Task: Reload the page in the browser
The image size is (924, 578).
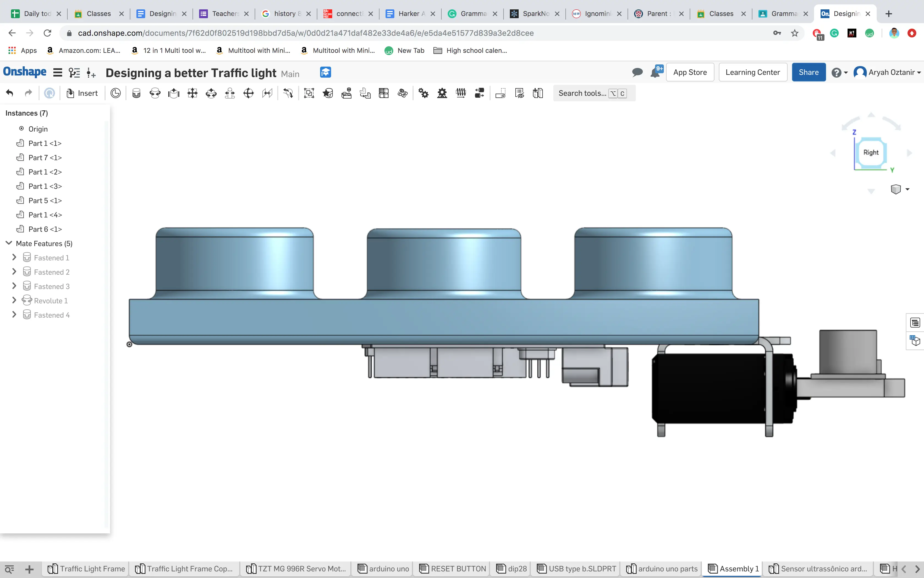Action: (x=47, y=33)
